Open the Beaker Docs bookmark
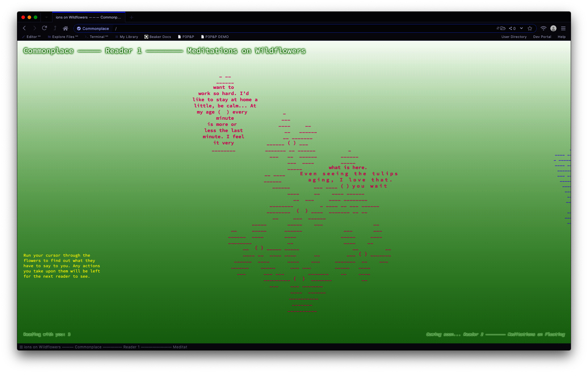Image resolution: width=588 pixels, height=373 pixels. (158, 37)
